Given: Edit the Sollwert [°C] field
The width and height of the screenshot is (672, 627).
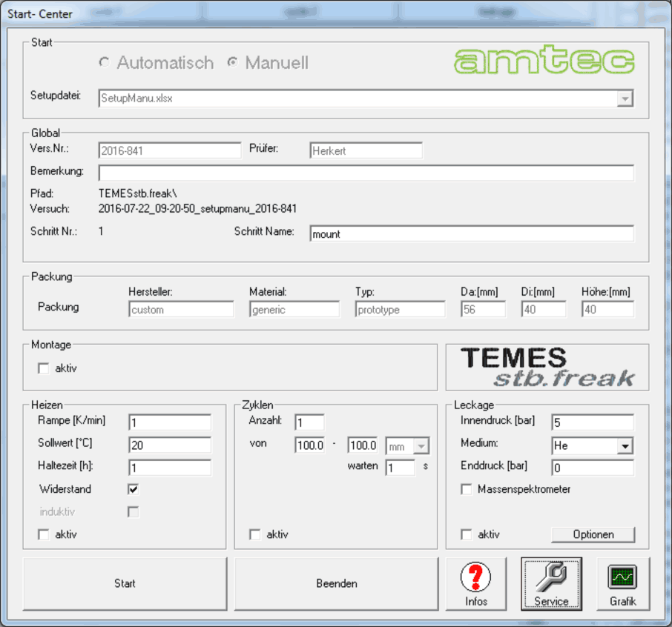Looking at the screenshot, I should pyautogui.click(x=170, y=445).
